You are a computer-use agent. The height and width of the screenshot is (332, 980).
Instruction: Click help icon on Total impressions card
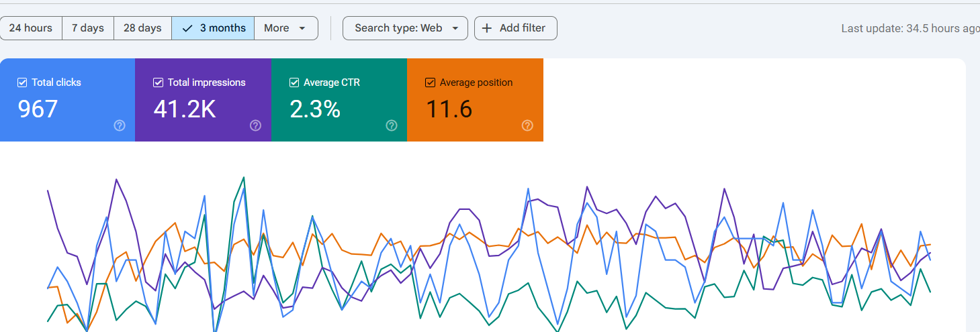(x=255, y=125)
